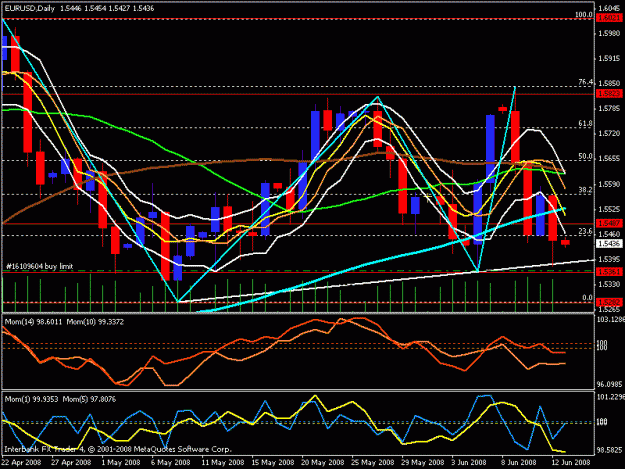Image resolution: width=625 pixels, height=469 pixels.
Task: Click the red 1.5487 price level label
Action: point(609,223)
